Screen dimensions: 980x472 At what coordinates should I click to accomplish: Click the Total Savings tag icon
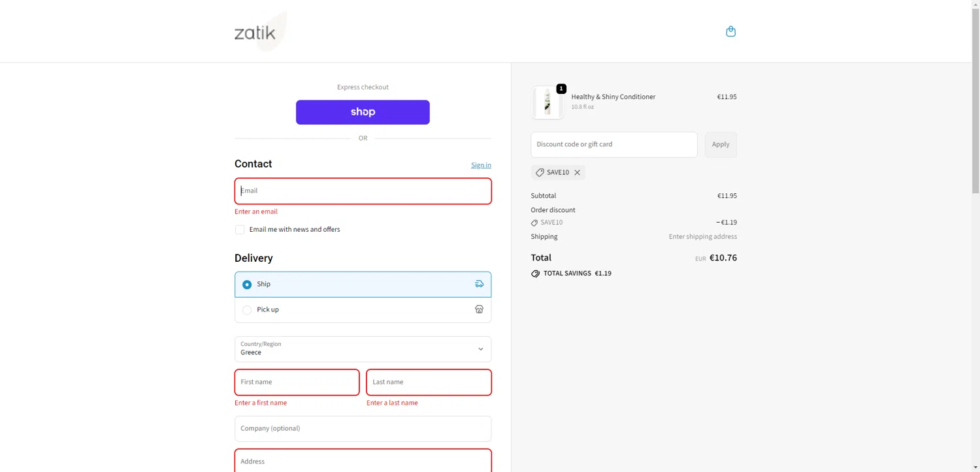(535, 274)
